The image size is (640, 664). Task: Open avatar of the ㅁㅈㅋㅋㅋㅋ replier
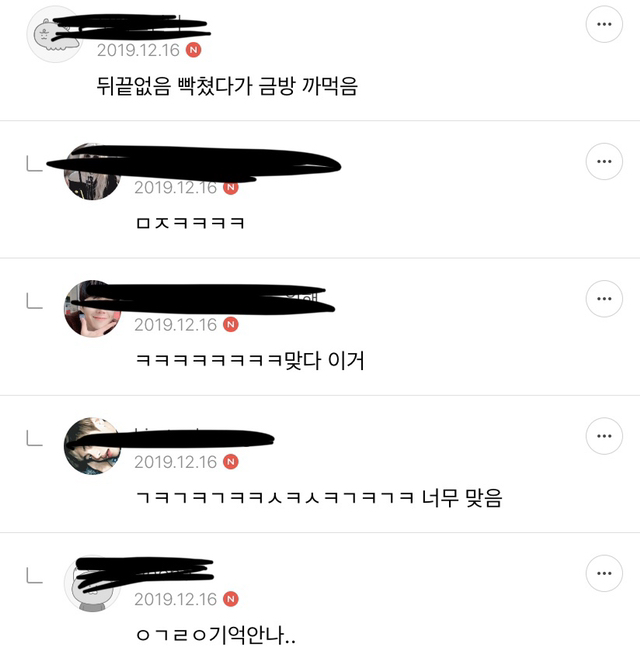[x=92, y=172]
